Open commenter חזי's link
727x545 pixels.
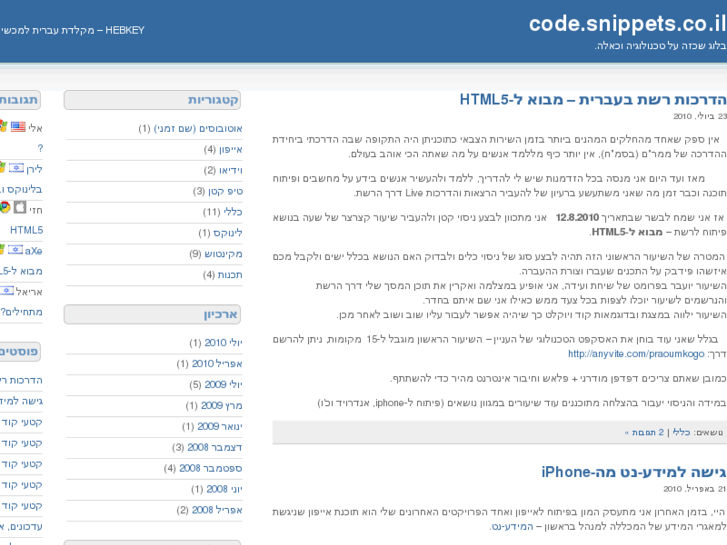click(36, 210)
